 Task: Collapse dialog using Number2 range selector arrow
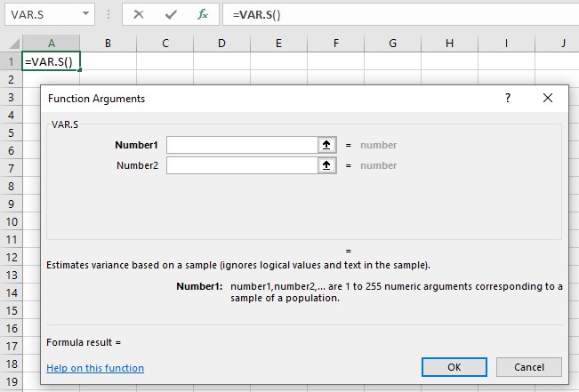[x=326, y=165]
